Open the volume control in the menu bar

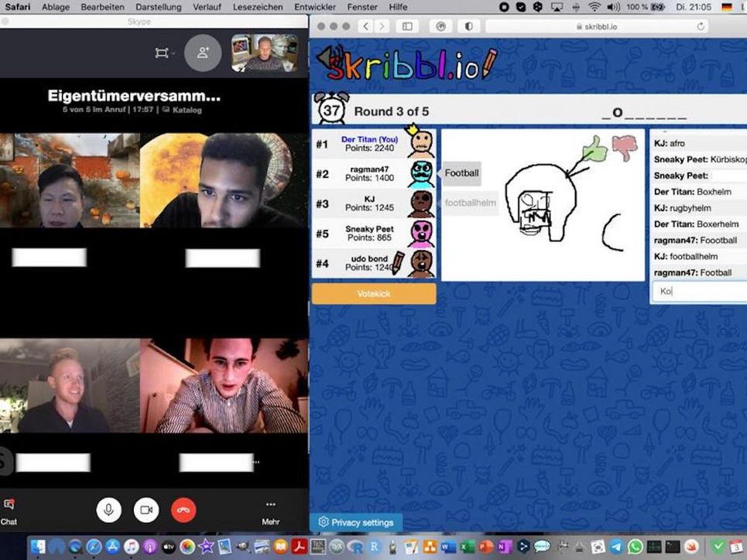(x=614, y=7)
